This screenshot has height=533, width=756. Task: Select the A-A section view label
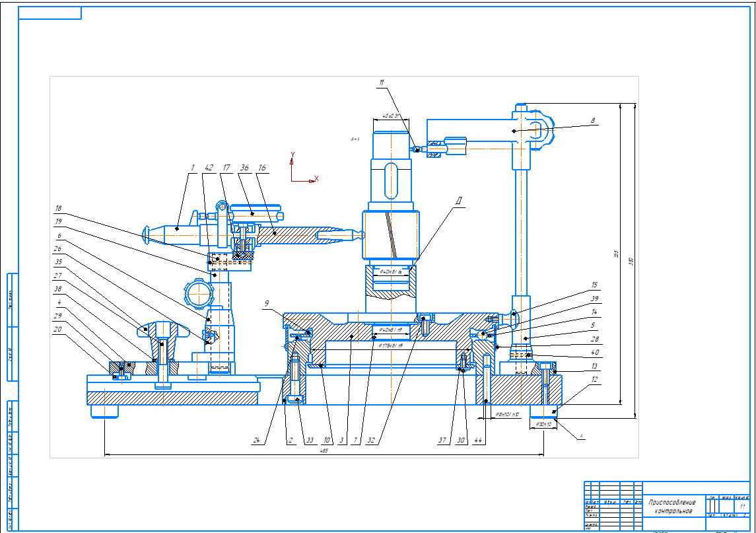tap(355, 139)
